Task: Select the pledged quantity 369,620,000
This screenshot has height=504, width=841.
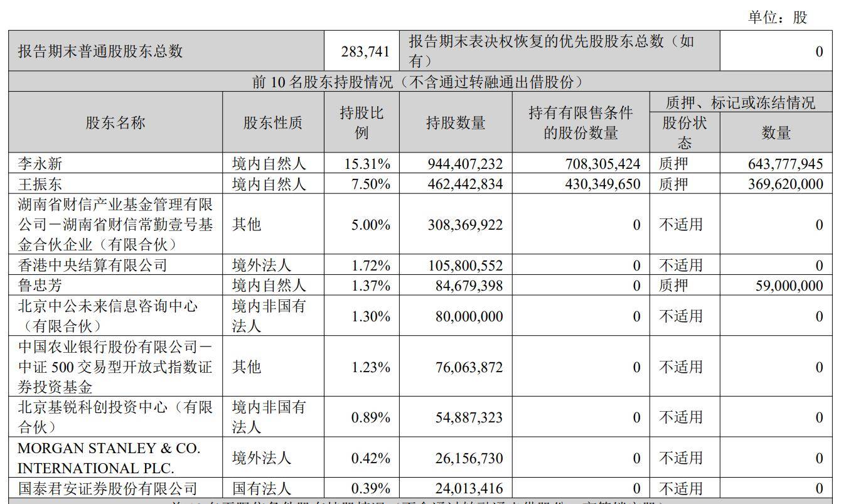Action: coord(785,184)
